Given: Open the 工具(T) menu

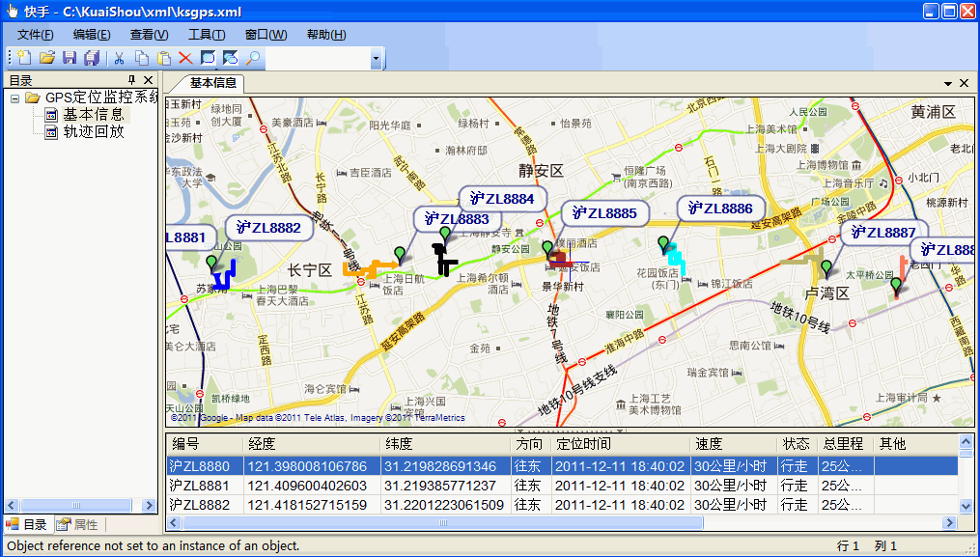Looking at the screenshot, I should pos(207,35).
